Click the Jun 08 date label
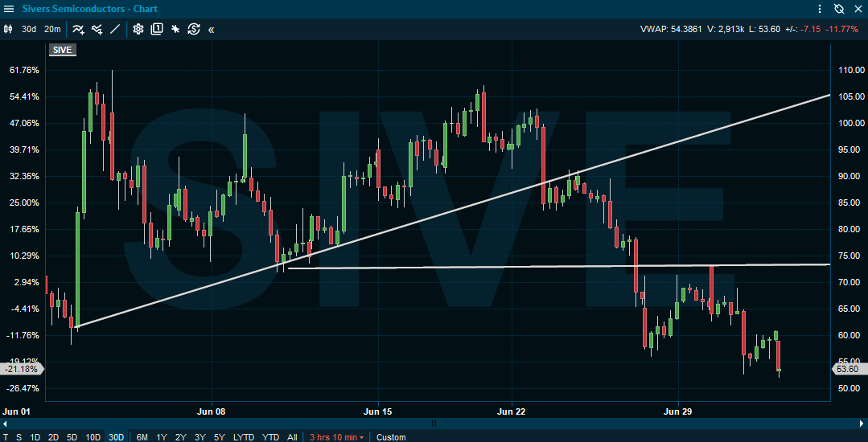Screen dimensions: 868x442 click(x=212, y=411)
